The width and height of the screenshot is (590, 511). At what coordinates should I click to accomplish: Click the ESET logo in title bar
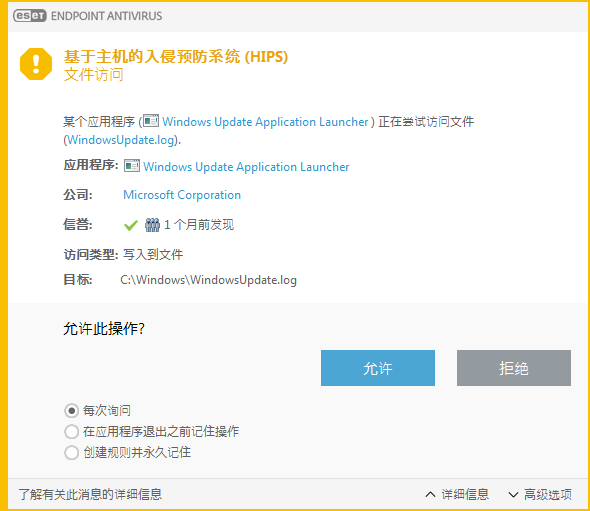[30, 16]
